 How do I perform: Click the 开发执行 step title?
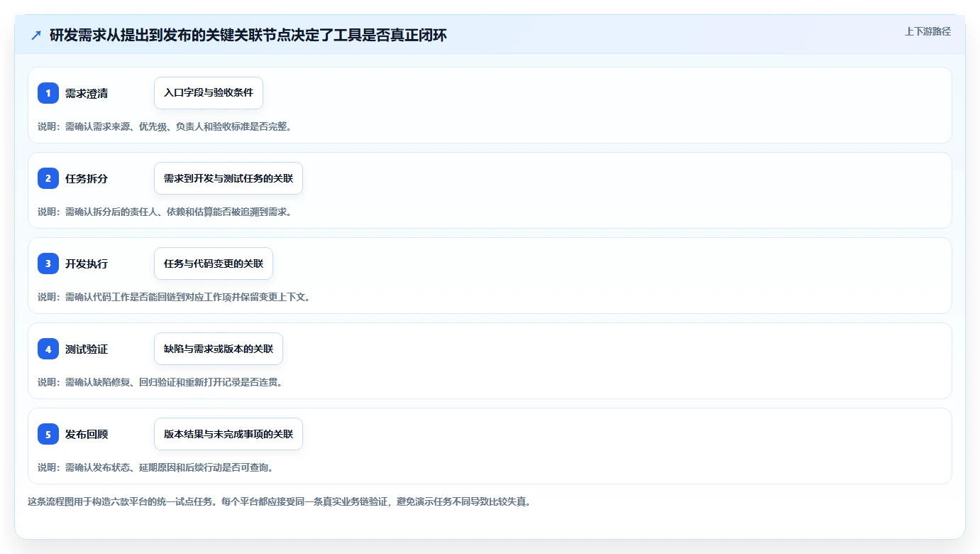(x=87, y=264)
